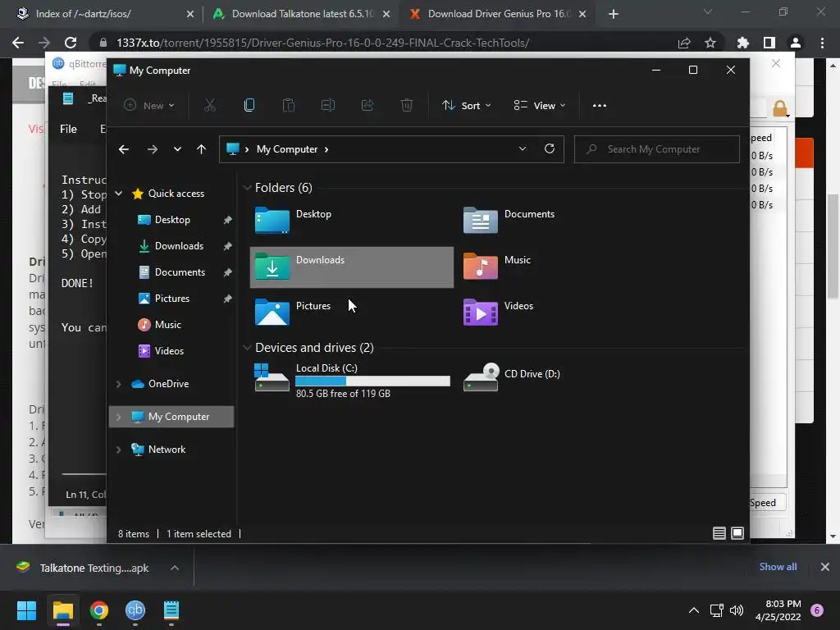This screenshot has width=840, height=630.
Task: Open the New dropdown in File Explorer
Action: pyautogui.click(x=149, y=106)
